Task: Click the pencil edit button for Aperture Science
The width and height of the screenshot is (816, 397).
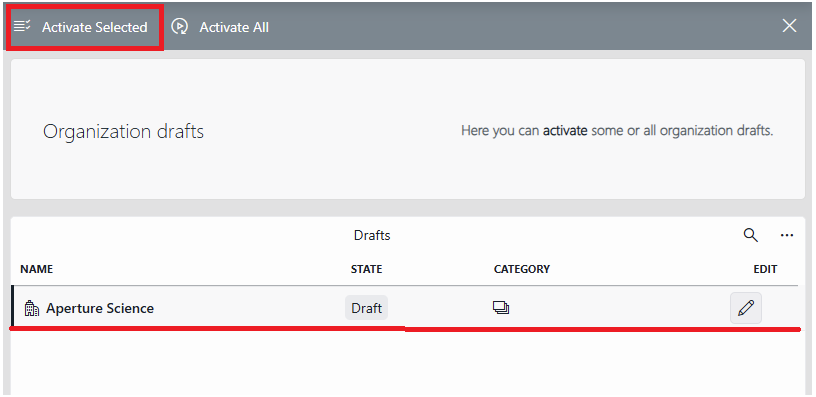Action: pyautogui.click(x=746, y=308)
